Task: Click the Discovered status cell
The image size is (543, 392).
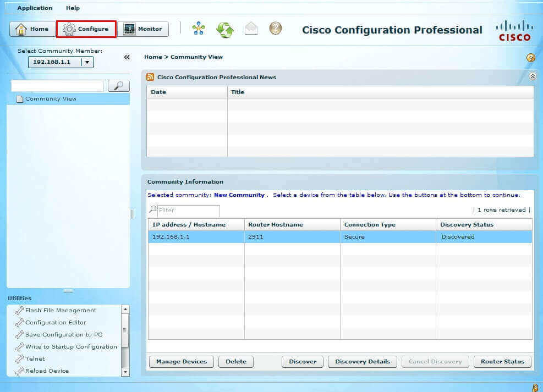Action: coord(484,237)
